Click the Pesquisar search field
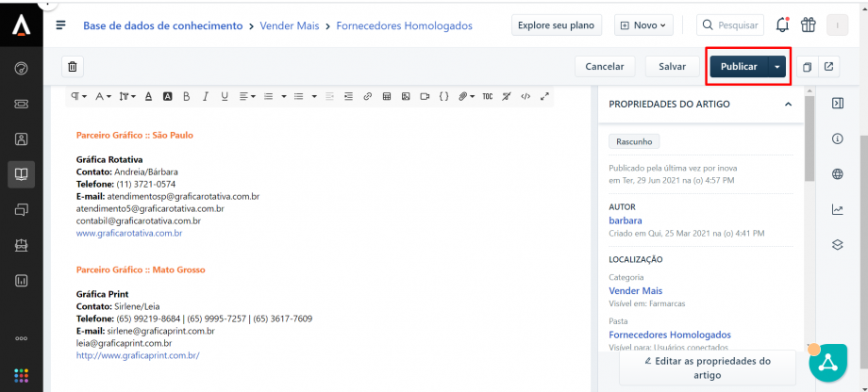The height and width of the screenshot is (392, 868). coord(730,25)
